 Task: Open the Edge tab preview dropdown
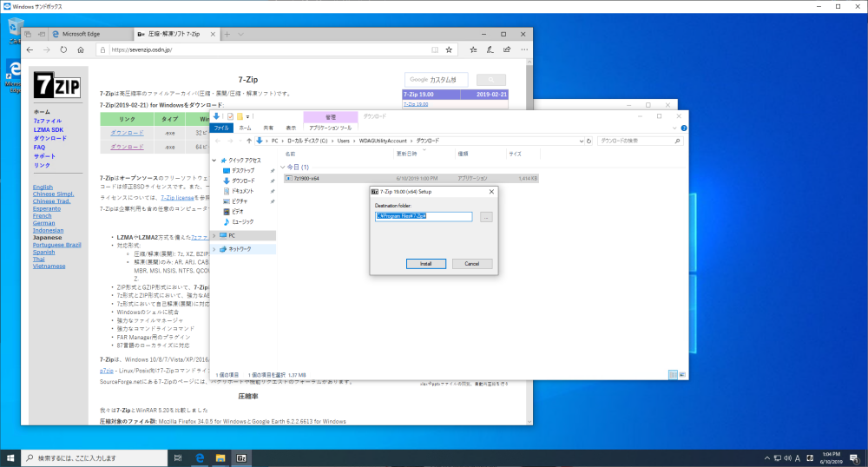[x=240, y=35]
